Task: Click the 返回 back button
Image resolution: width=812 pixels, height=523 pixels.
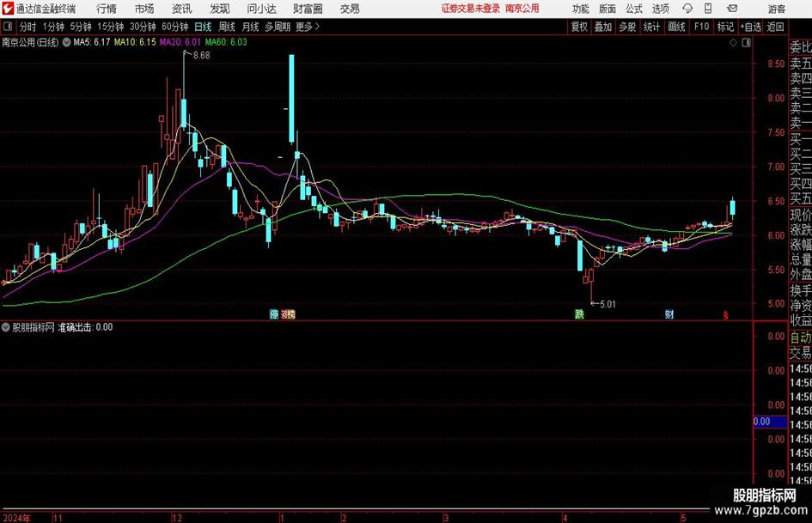Action: coord(776,27)
